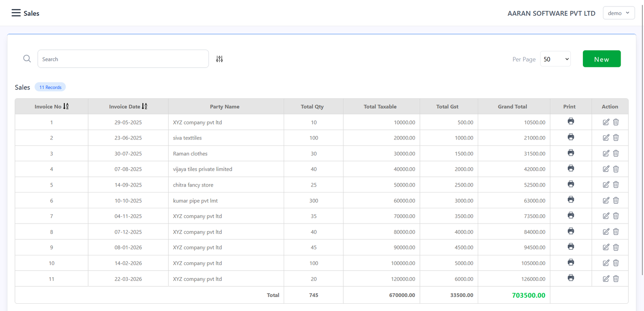Image resolution: width=644 pixels, height=311 pixels.
Task: Print invoice 1 for XYZ company
Action: (x=571, y=121)
